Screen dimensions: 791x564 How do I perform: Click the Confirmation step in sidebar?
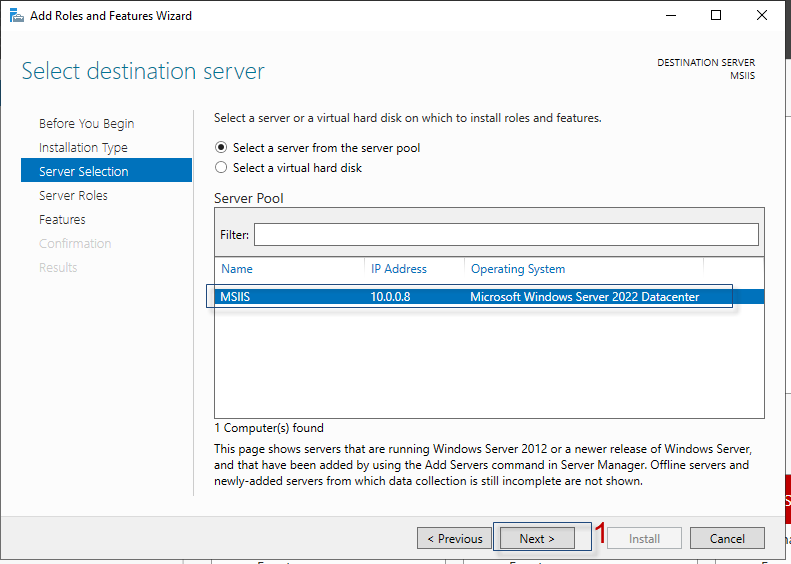click(75, 244)
